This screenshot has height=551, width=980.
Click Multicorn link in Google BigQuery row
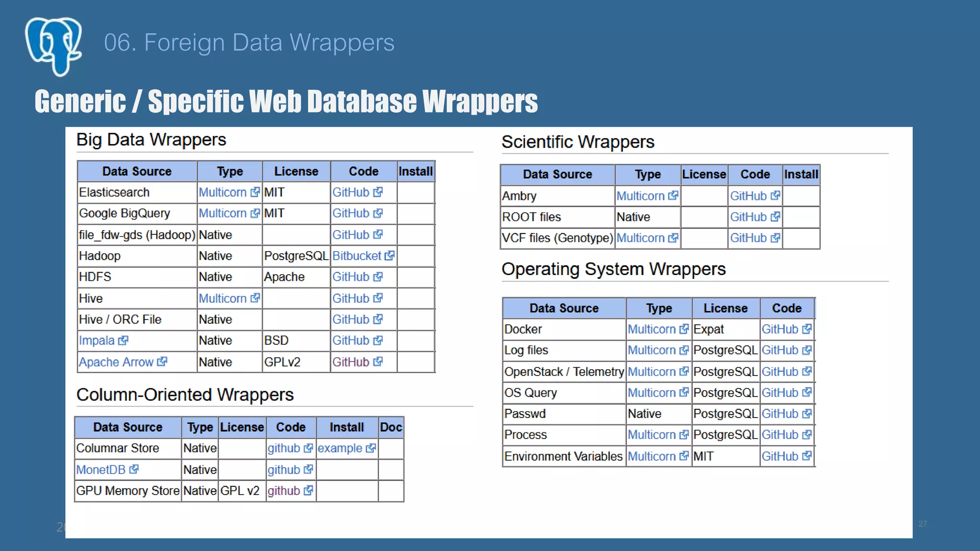click(x=229, y=213)
